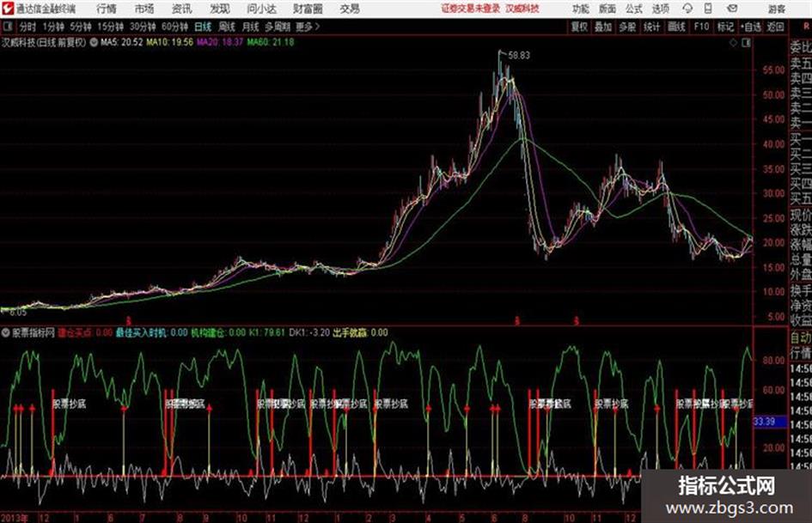Image resolution: width=812 pixels, height=523 pixels.
Task: Click the 叠加 overlay toolbar button
Action: pyautogui.click(x=603, y=27)
